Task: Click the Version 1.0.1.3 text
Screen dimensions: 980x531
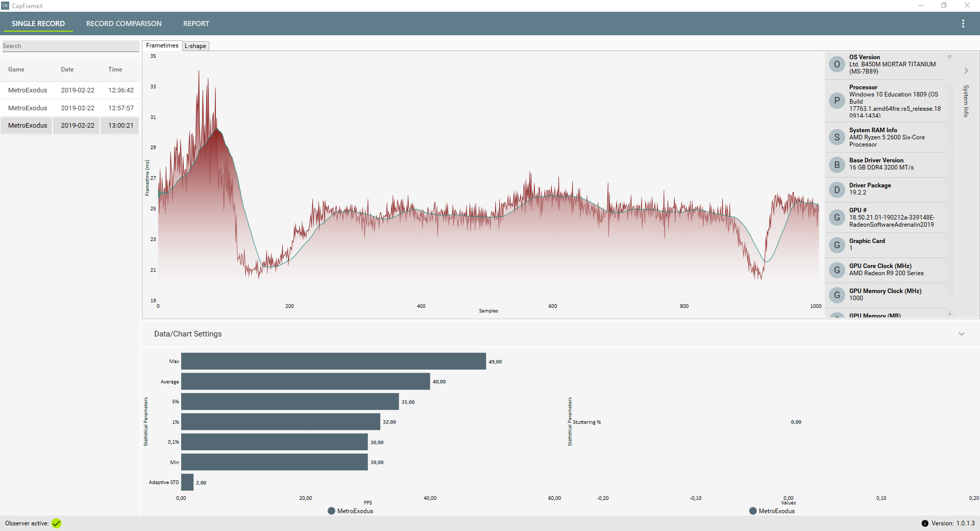Action: point(953,523)
